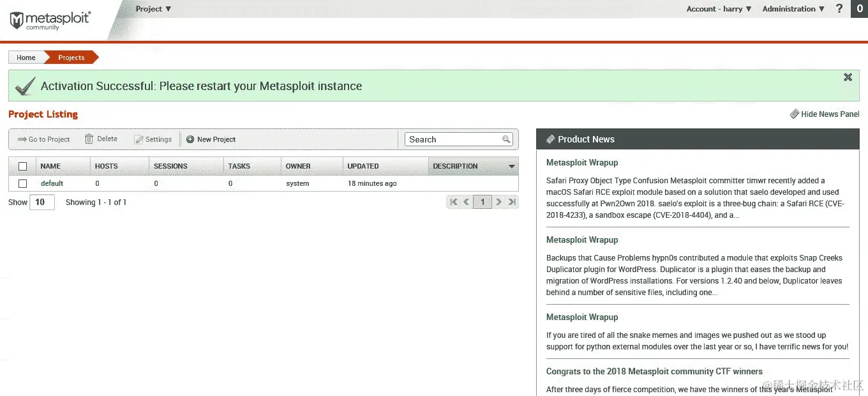
Task: Create a New Project
Action: click(211, 139)
